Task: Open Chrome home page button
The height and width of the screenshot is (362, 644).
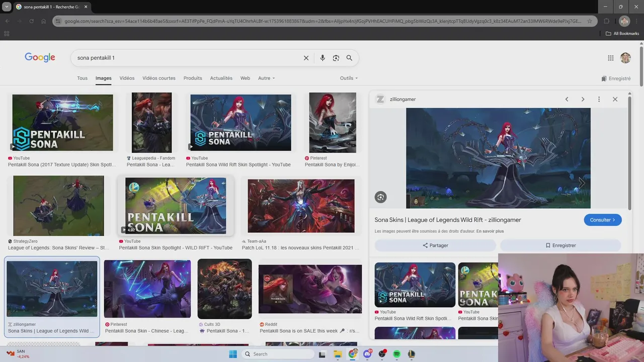Action: click(43, 21)
